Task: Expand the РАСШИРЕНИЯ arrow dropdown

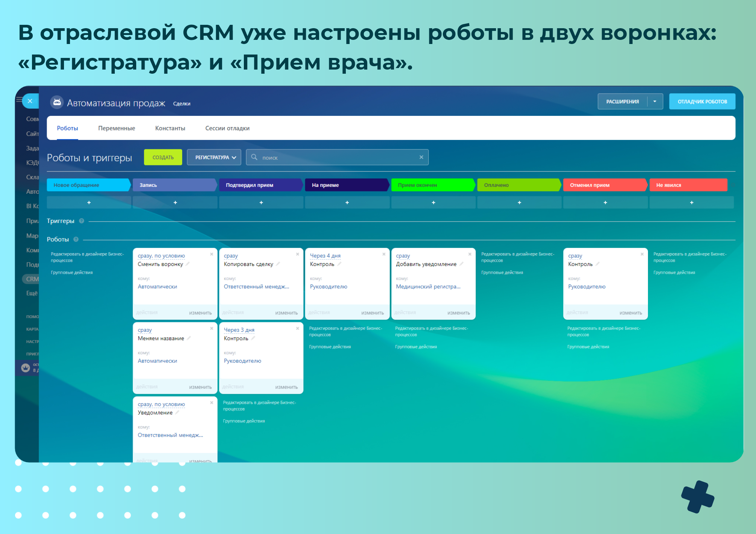Action: (655, 102)
